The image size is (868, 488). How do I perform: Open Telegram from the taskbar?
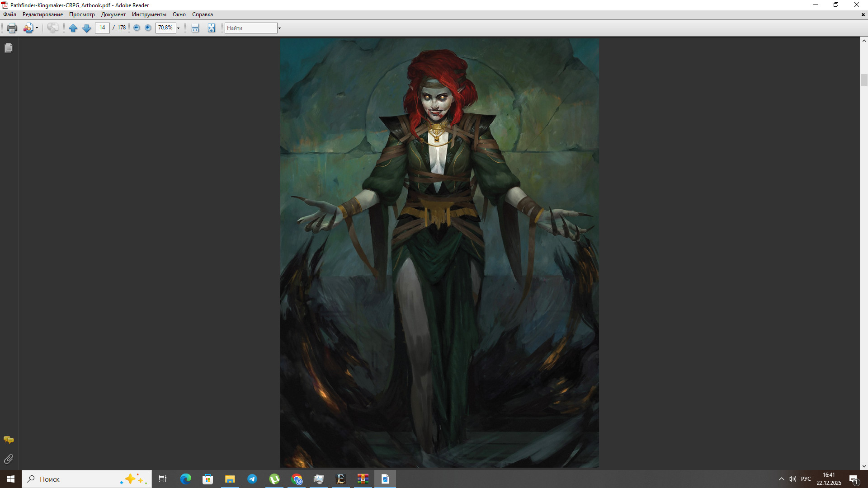252,479
